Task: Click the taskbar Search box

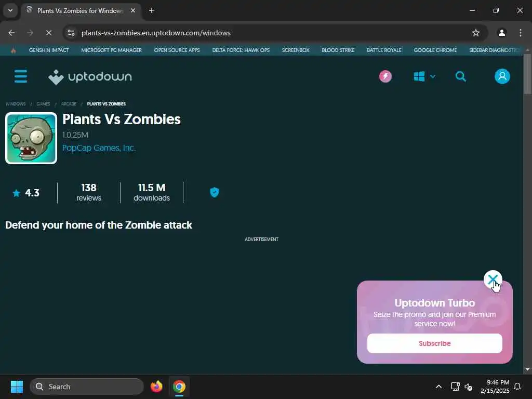Action: click(x=87, y=387)
